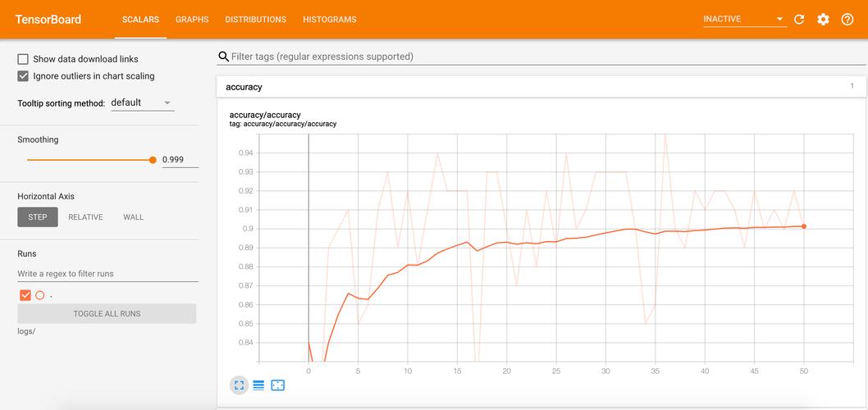This screenshot has height=410, width=868.
Task: Set horizontal axis to RELATIVE
Action: coord(86,217)
